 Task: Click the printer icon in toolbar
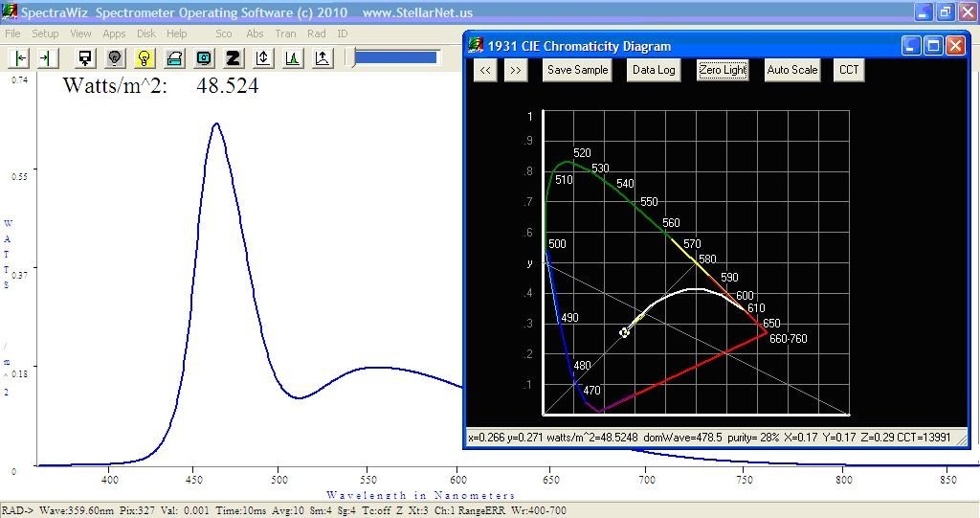tap(174, 58)
